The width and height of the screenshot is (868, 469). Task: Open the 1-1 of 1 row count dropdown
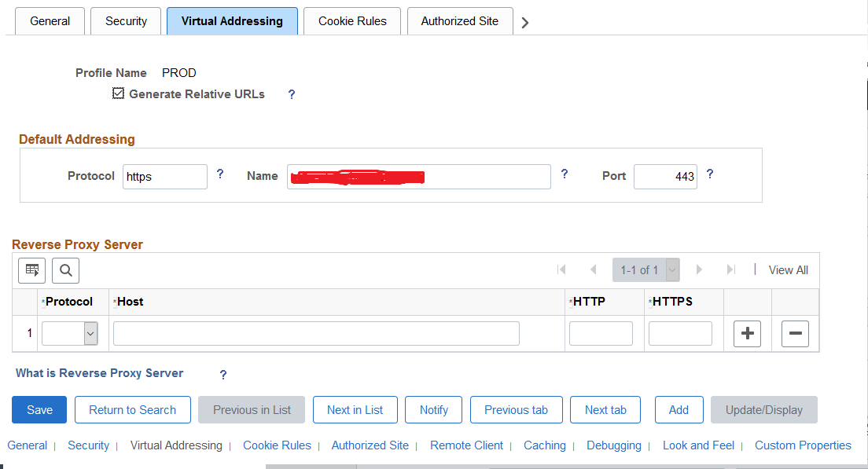coord(646,269)
